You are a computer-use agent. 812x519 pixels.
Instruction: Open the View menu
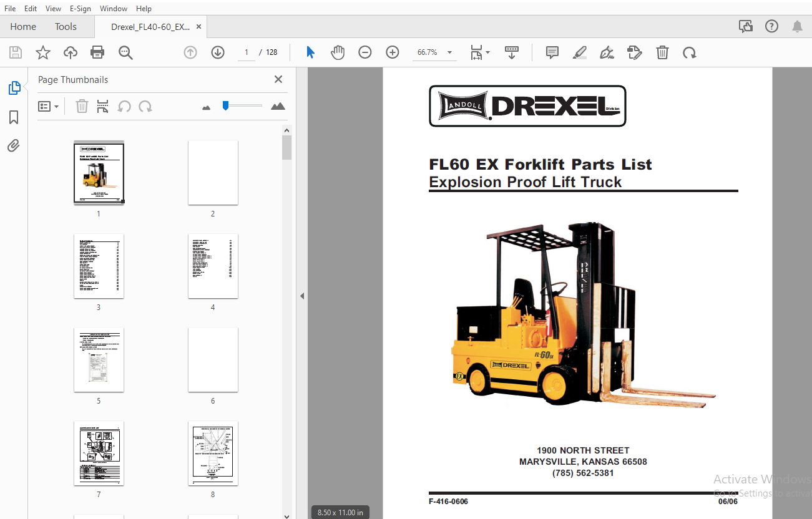54,8
